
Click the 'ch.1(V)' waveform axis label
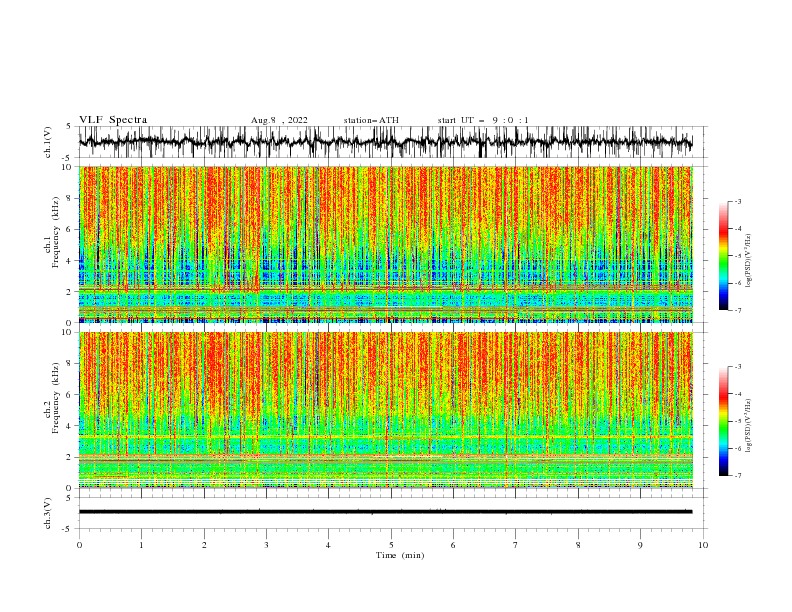[48, 142]
